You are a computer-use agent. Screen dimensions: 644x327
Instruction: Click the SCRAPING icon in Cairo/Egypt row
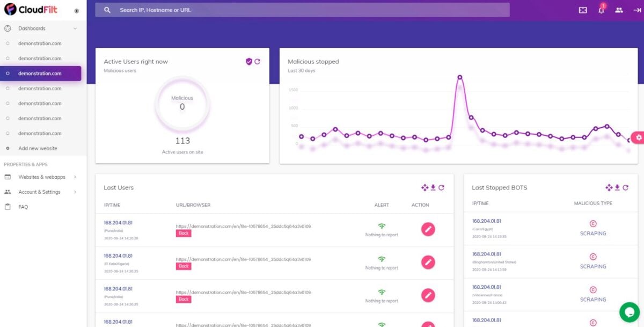[x=593, y=224]
